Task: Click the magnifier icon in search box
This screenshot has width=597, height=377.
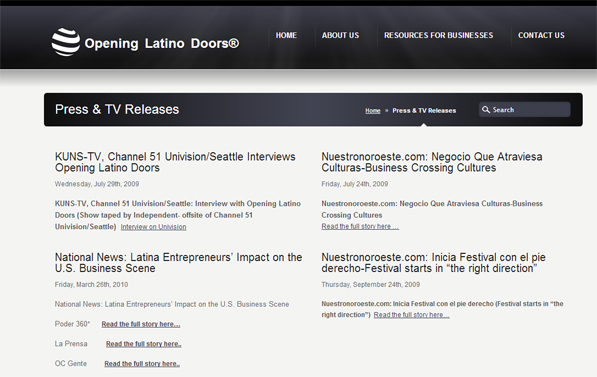Action: 486,110
